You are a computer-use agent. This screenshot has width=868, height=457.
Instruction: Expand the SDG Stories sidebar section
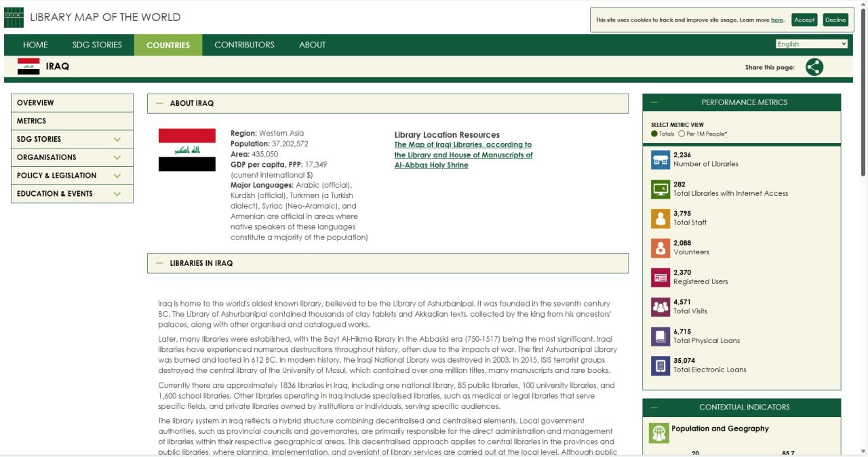[117, 139]
